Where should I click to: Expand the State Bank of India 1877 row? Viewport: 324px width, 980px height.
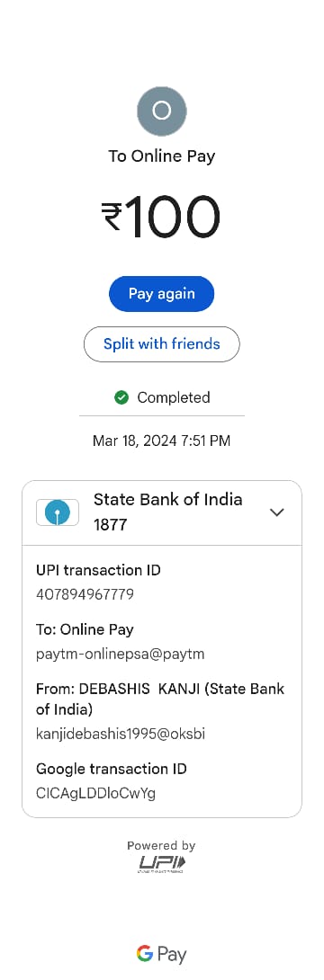(x=161, y=512)
